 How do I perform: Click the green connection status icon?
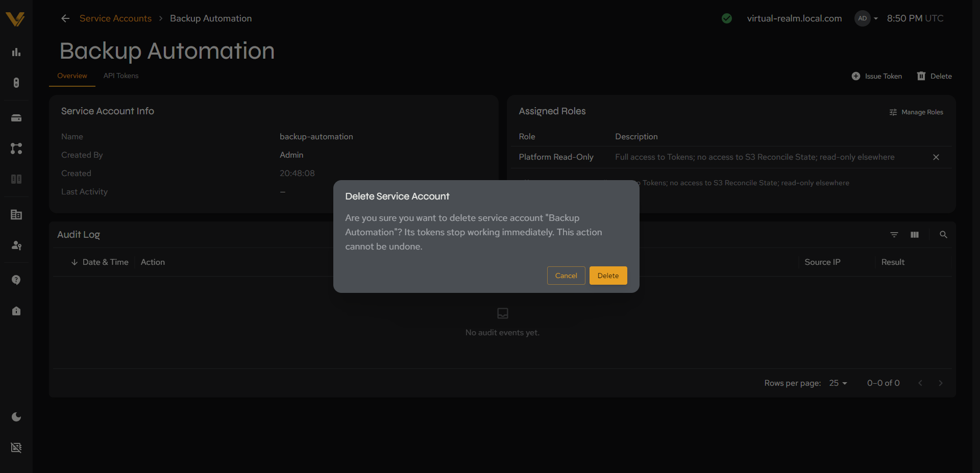tap(727, 18)
